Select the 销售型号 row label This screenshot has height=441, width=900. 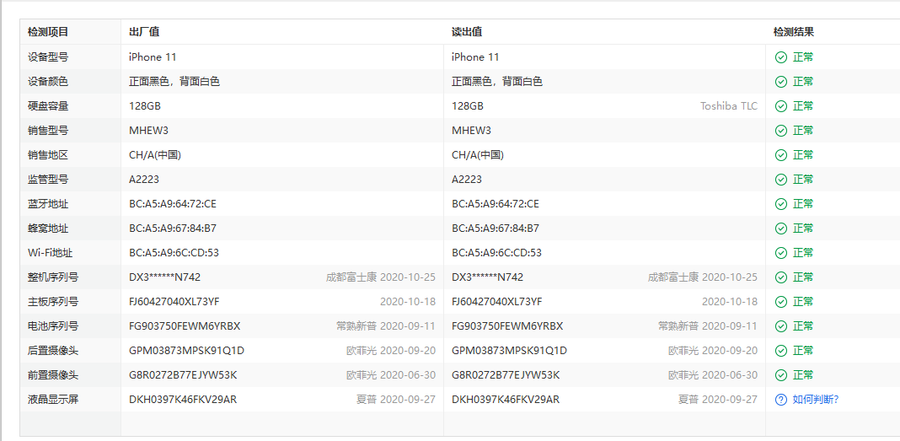tap(48, 130)
